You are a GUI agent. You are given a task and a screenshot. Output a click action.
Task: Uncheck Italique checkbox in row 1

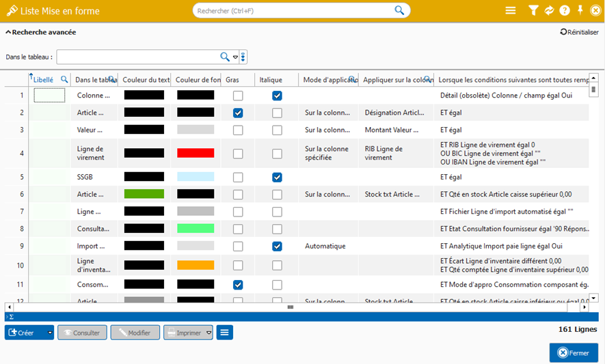tap(277, 96)
